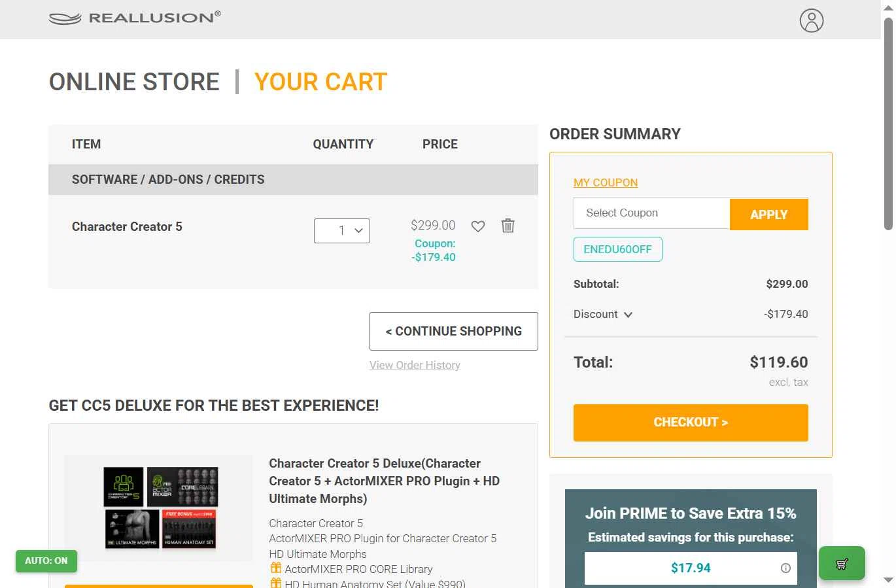Click the HD Ultimate Morphs bundle line

click(x=318, y=554)
